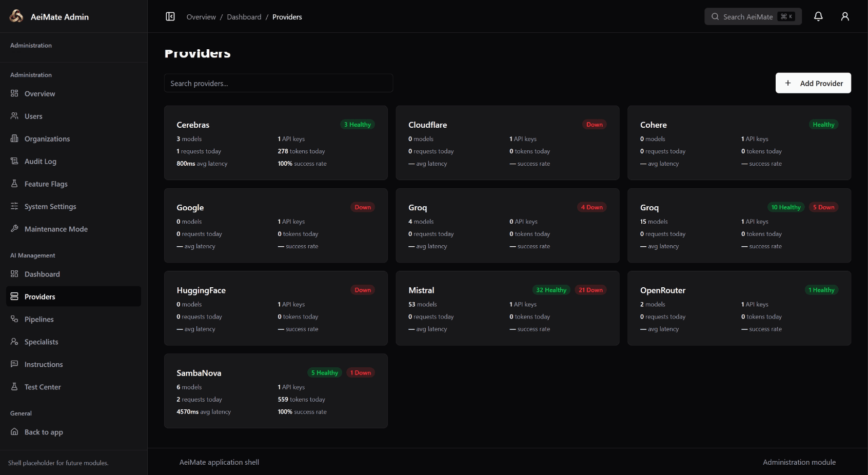Viewport: 868px width, 475px height.
Task: Click the Overview sidebar icon
Action: coord(14,93)
